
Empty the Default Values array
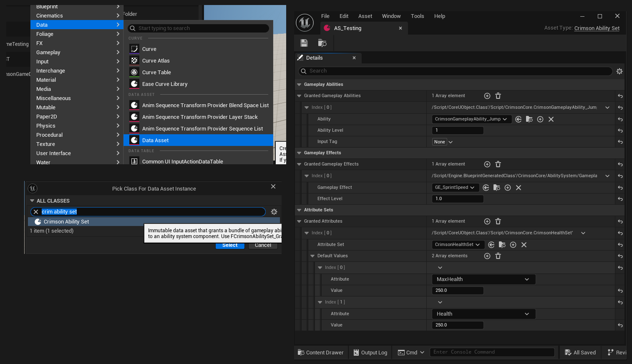tap(498, 256)
